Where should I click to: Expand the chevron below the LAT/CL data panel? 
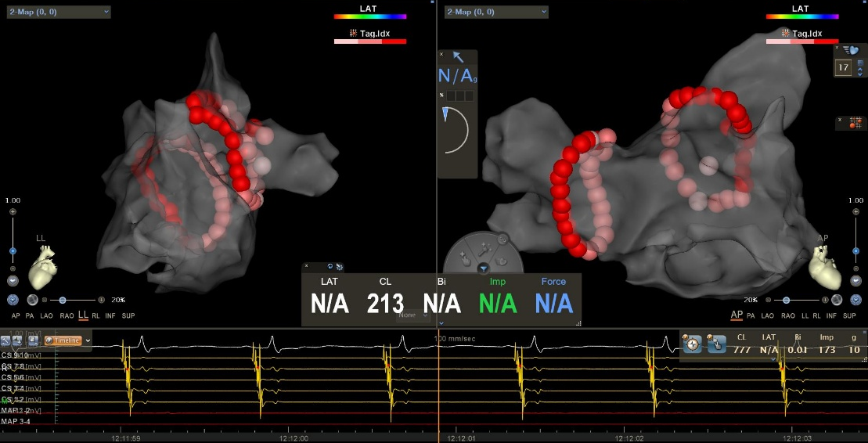[x=441, y=322]
